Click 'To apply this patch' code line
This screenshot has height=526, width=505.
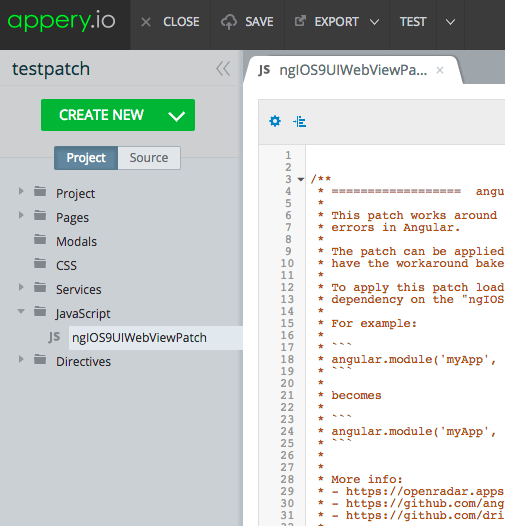tap(418, 287)
